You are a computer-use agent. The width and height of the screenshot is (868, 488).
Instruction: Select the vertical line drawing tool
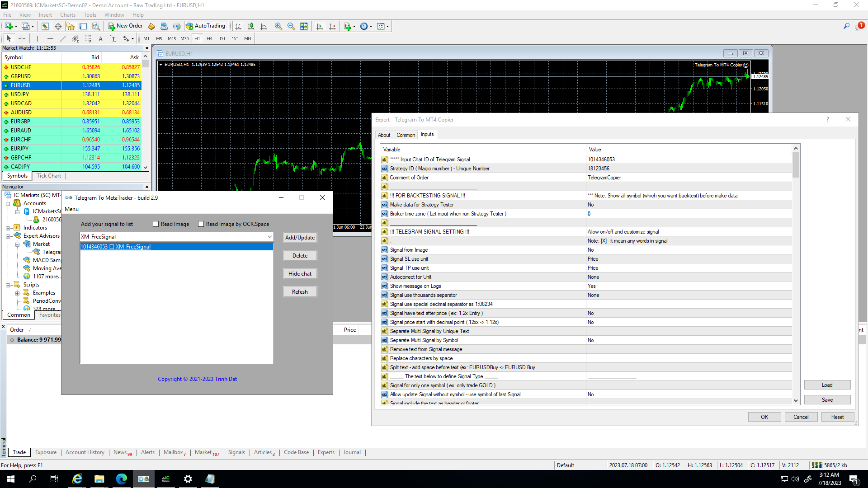(38, 38)
